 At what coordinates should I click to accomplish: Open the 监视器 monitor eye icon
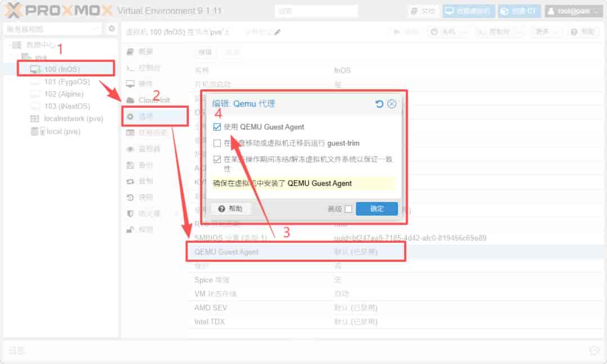click(130, 149)
